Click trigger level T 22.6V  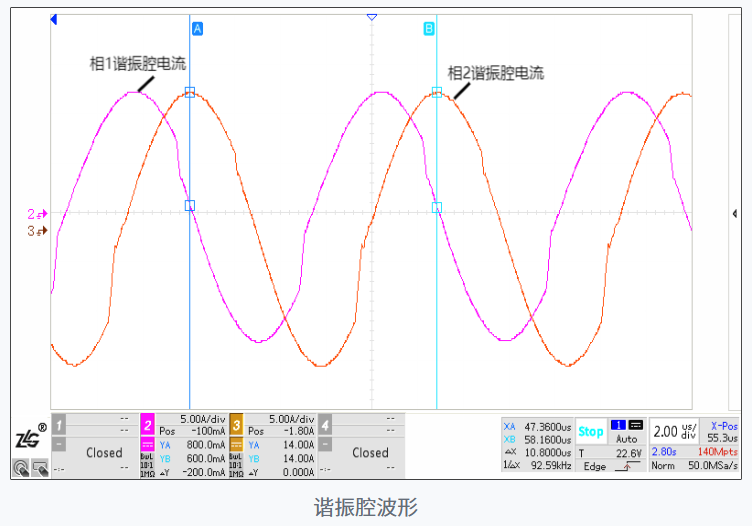tap(610, 453)
